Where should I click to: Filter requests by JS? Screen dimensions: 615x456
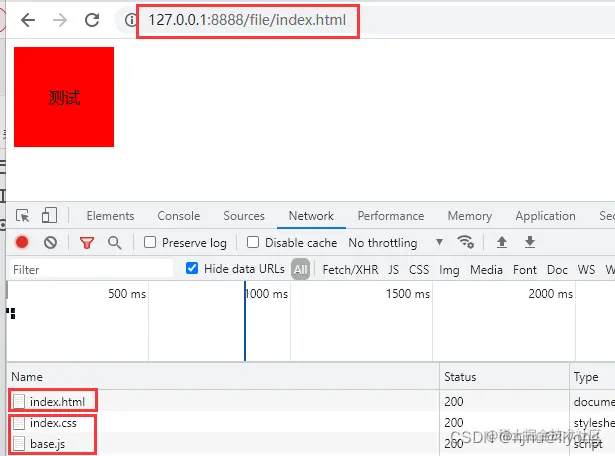[x=393, y=269]
